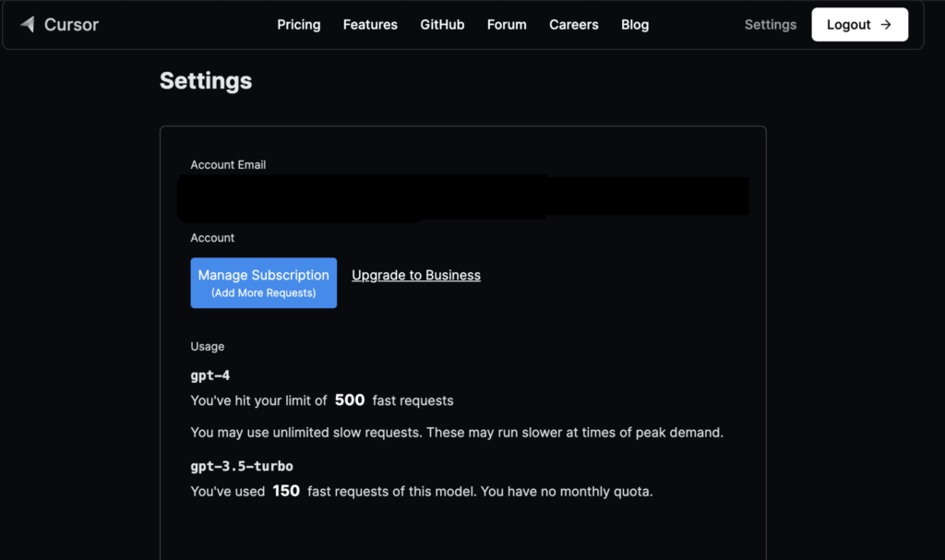
Task: Click the Cursor logo icon
Action: 27,24
